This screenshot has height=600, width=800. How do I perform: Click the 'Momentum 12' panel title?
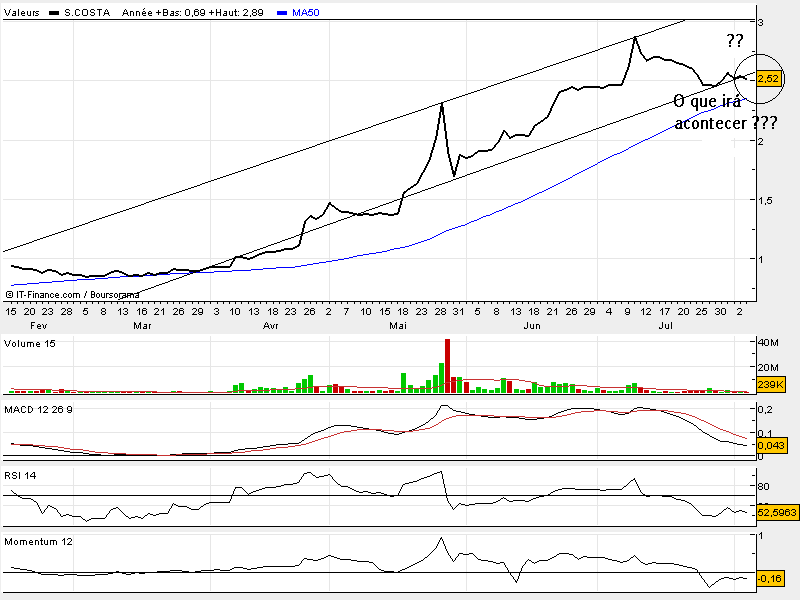point(38,542)
